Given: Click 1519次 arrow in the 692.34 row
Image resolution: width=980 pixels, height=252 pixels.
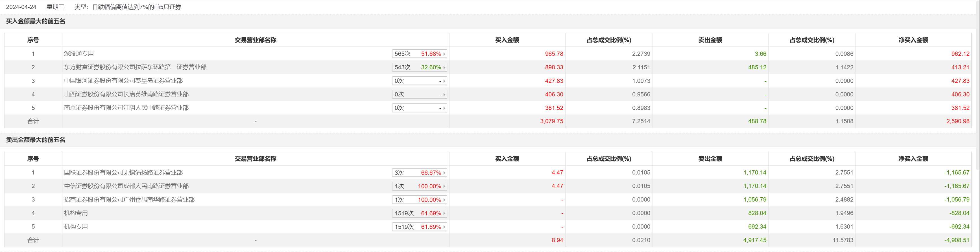Looking at the screenshot, I should tap(444, 227).
